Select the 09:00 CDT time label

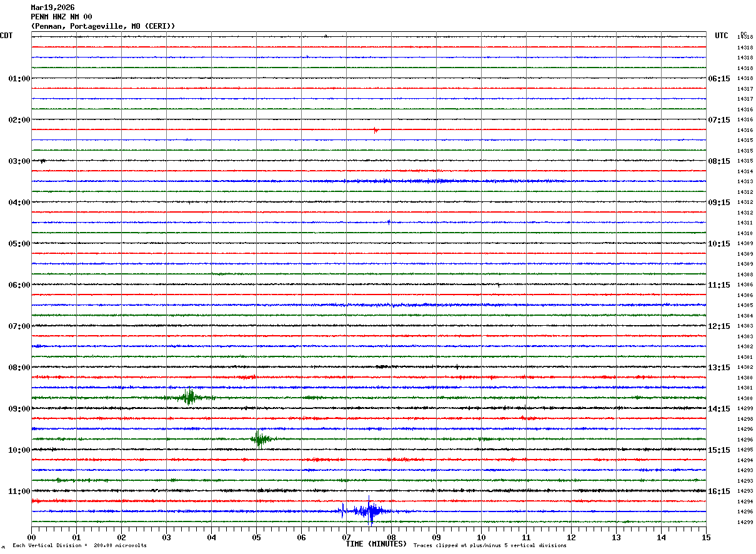19,409
